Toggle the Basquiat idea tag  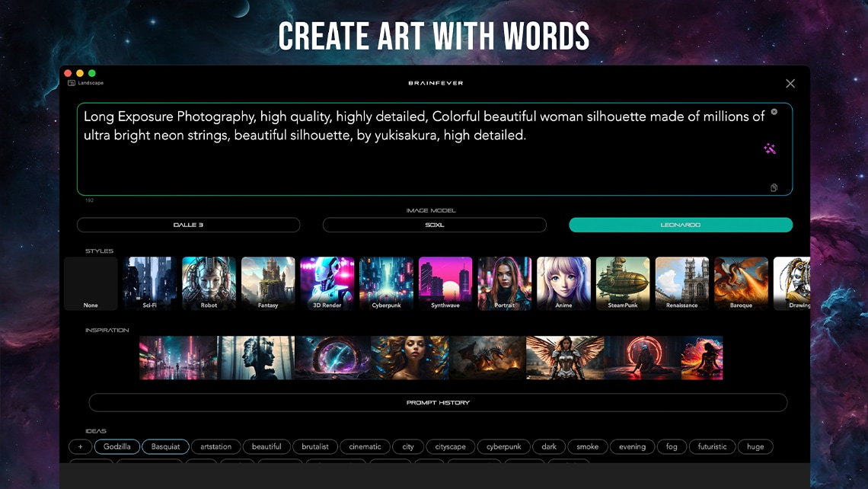tap(165, 446)
